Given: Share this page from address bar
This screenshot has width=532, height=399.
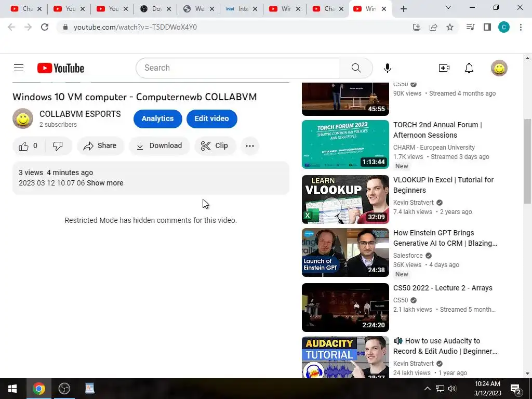Looking at the screenshot, I should click(x=433, y=27).
